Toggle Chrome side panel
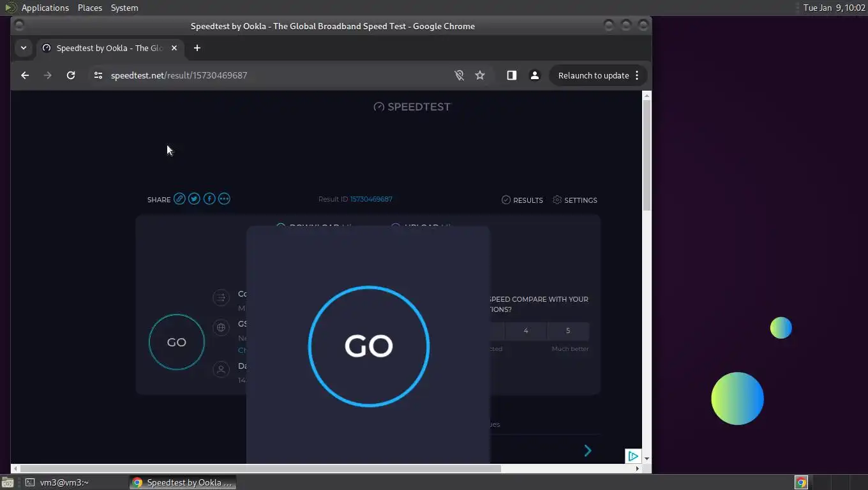Image resolution: width=868 pixels, height=490 pixels. 511,75
